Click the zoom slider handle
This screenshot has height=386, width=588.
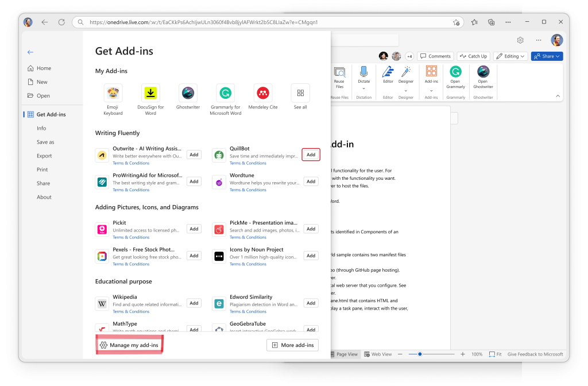pos(420,354)
